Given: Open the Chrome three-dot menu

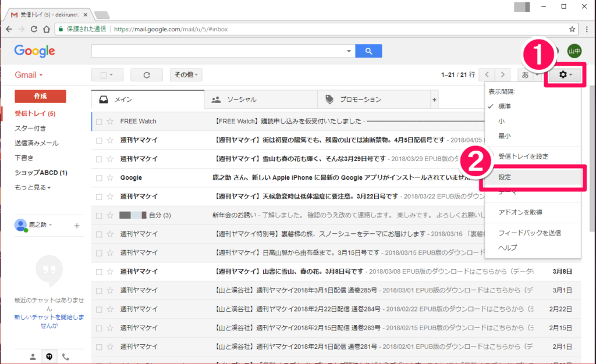Looking at the screenshot, I should tap(587, 29).
